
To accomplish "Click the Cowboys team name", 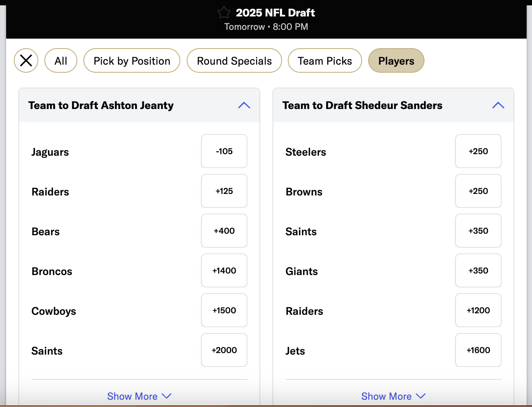I will tap(54, 311).
